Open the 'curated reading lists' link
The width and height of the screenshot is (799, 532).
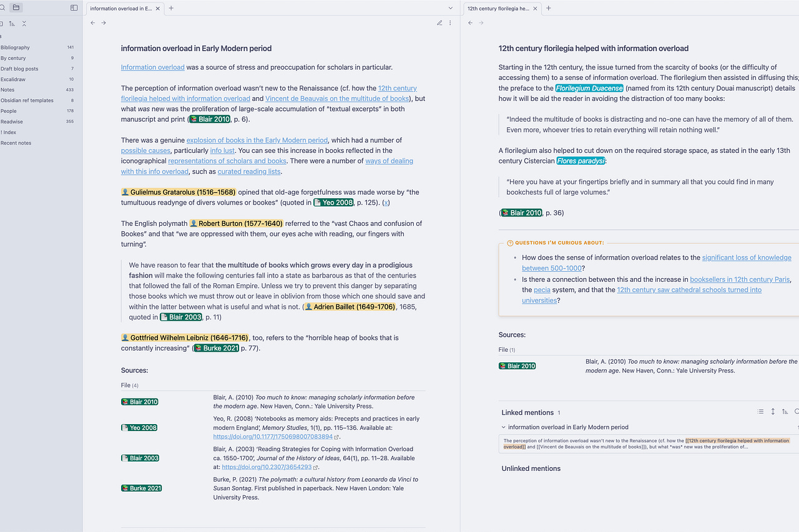[249, 172]
